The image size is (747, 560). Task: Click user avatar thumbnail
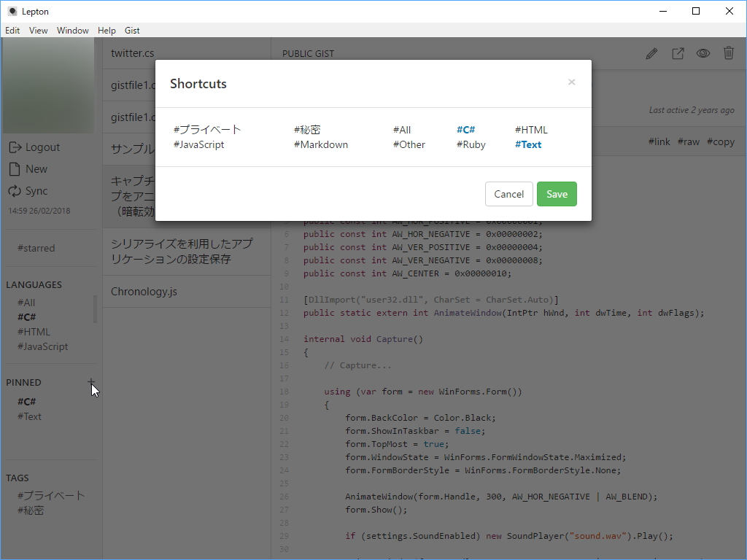coord(49,86)
